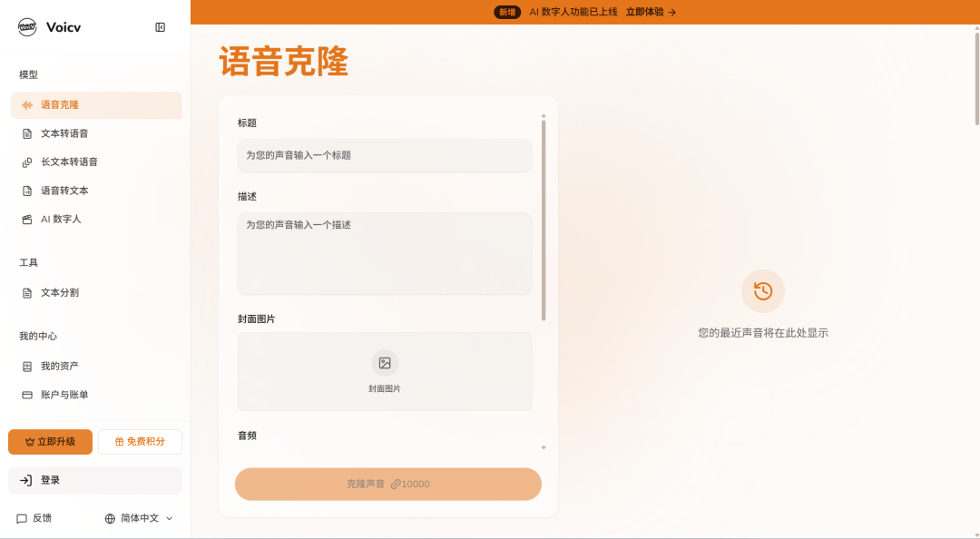Collapse the sidebar panel icon
Viewport: 980px width, 539px height.
pyautogui.click(x=160, y=27)
